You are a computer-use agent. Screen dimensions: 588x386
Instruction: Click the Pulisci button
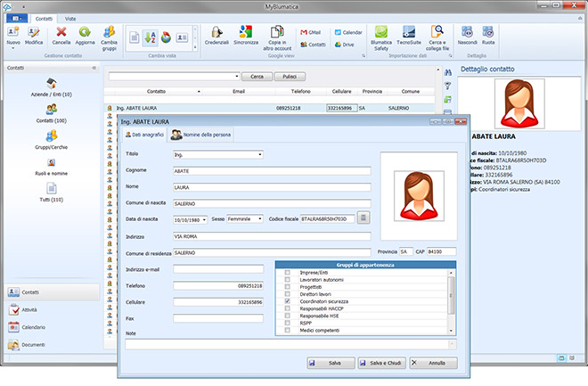coord(290,77)
